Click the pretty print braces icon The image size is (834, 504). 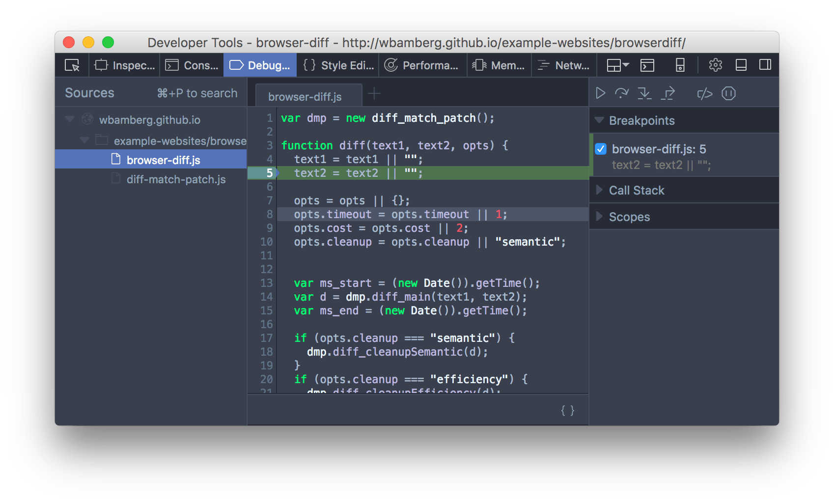coord(567,411)
